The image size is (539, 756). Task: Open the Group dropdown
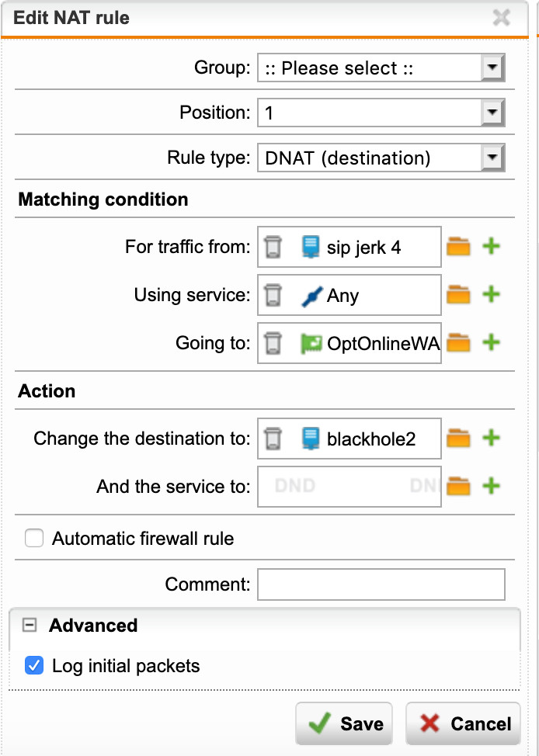click(x=381, y=68)
